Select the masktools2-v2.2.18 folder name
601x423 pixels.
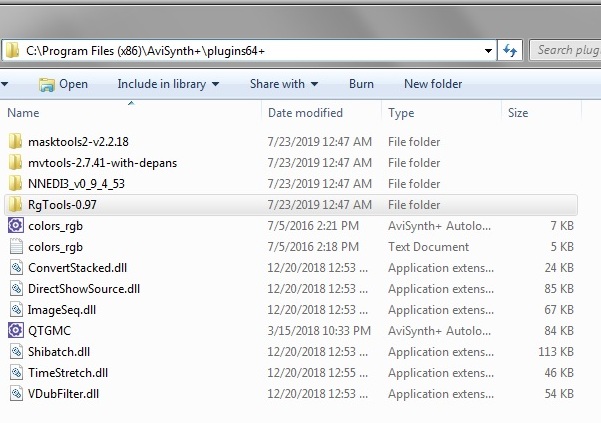(78, 142)
